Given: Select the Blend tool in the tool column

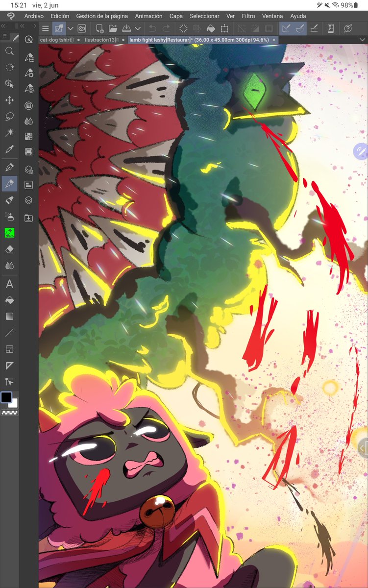Looking at the screenshot, I should (x=9, y=266).
